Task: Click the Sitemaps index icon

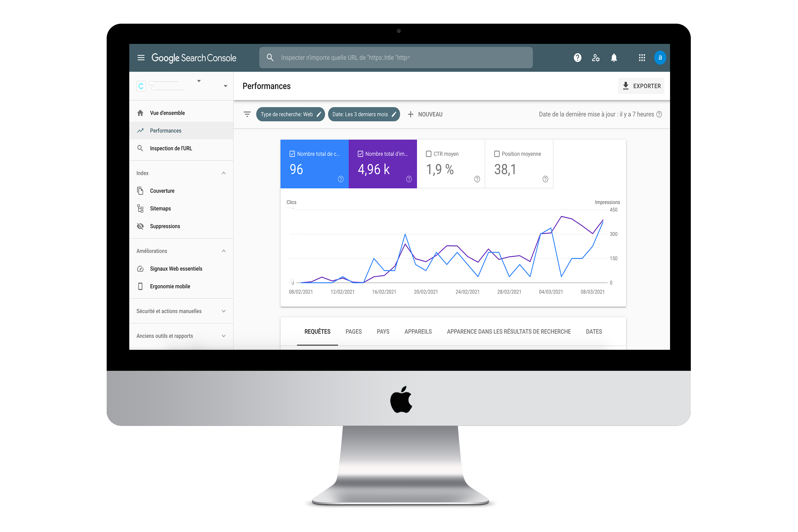Action: click(140, 208)
